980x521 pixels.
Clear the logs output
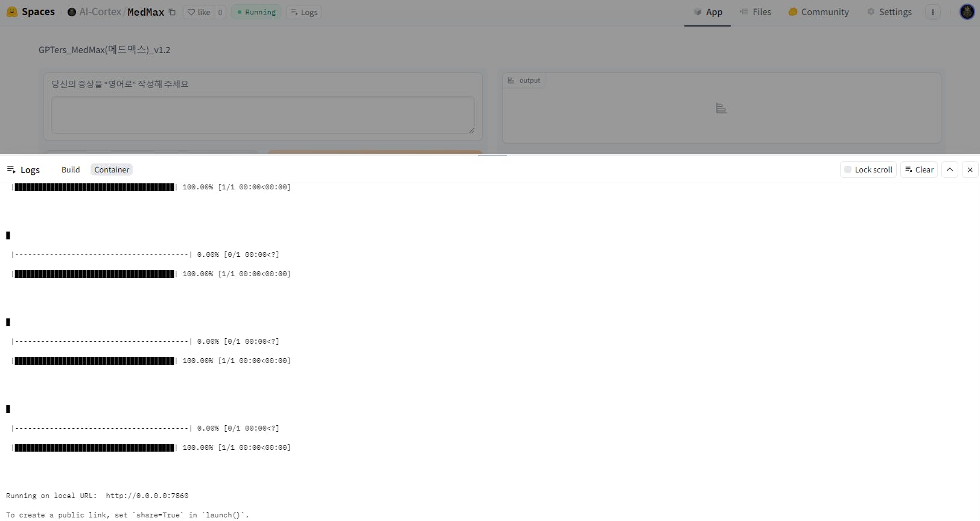point(919,169)
